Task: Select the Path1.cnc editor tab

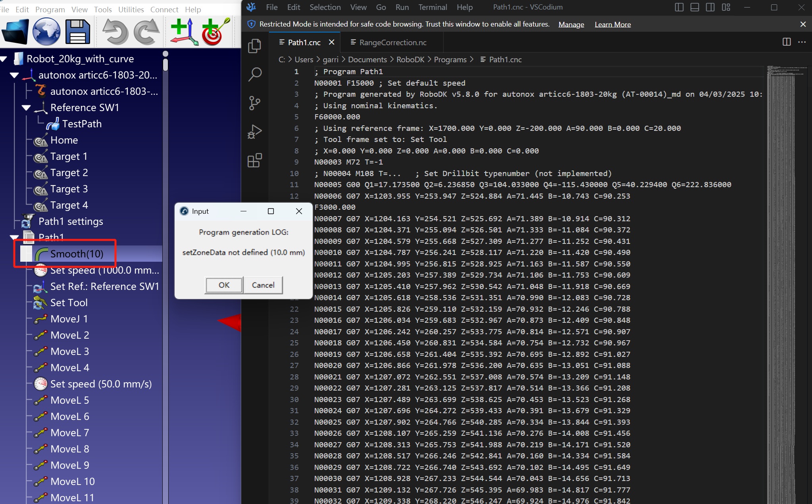Action: pos(304,42)
